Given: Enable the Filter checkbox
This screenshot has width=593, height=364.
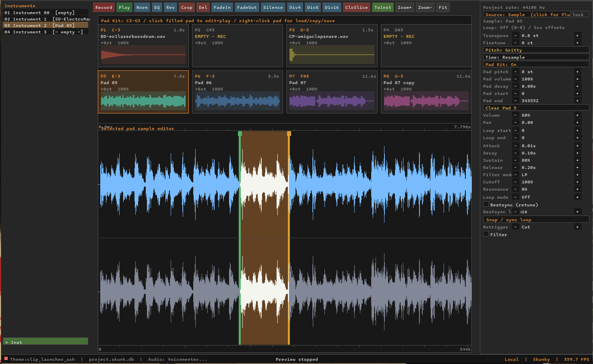Looking at the screenshot, I should pos(486,234).
